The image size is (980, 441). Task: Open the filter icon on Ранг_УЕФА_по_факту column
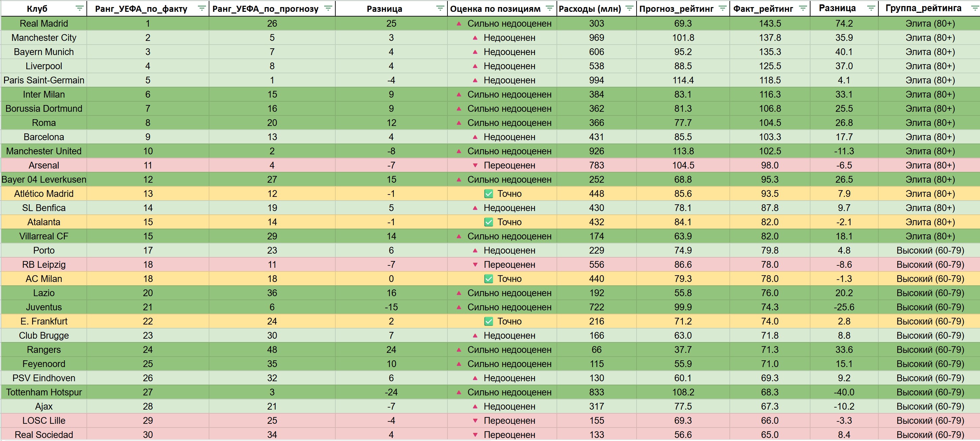click(x=202, y=8)
